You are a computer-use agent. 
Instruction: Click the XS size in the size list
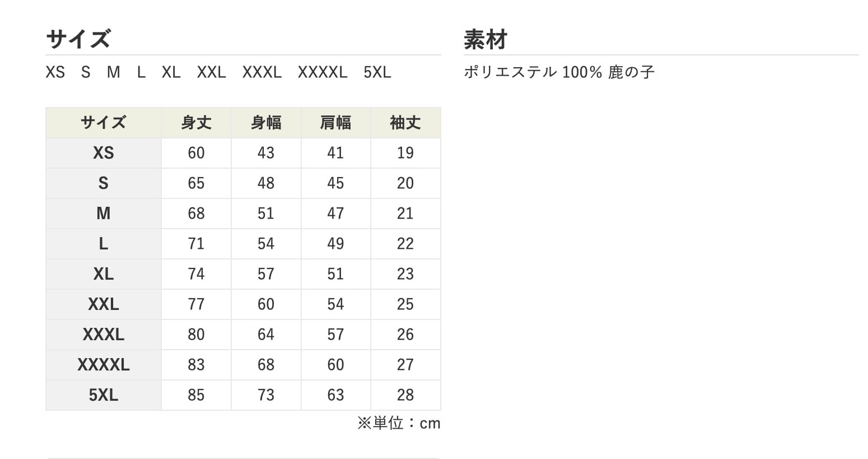[x=55, y=72]
